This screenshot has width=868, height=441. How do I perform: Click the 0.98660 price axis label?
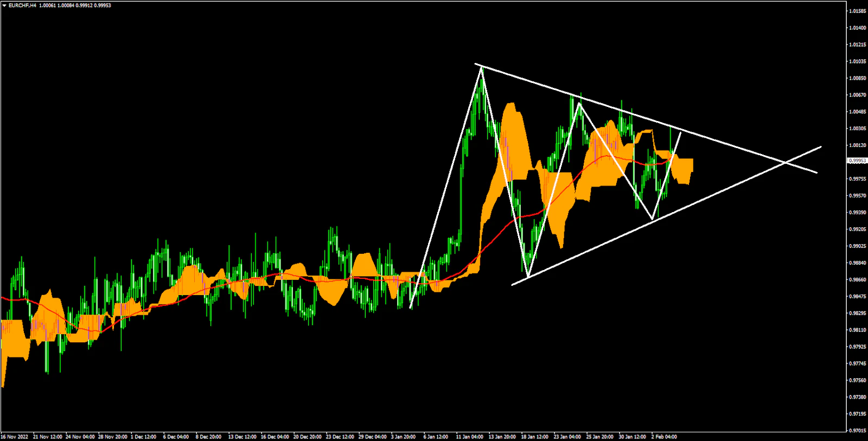[x=857, y=280]
